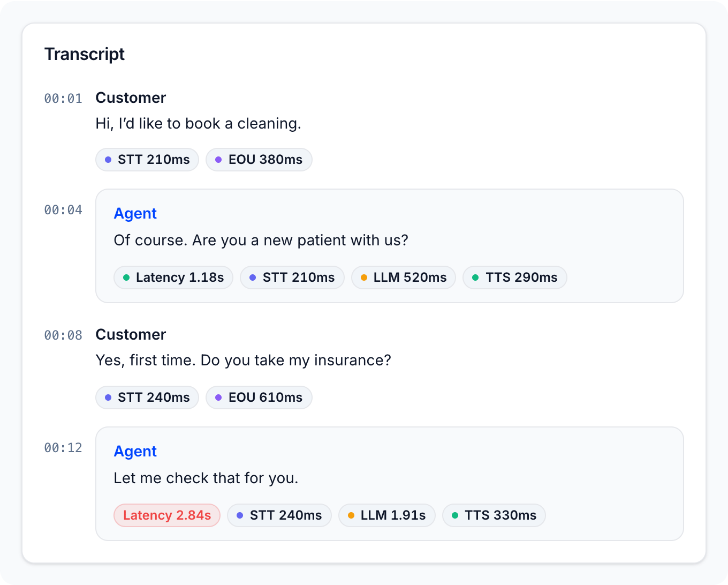Click the EOU 610ms badge
The image size is (728, 585).
(x=259, y=397)
